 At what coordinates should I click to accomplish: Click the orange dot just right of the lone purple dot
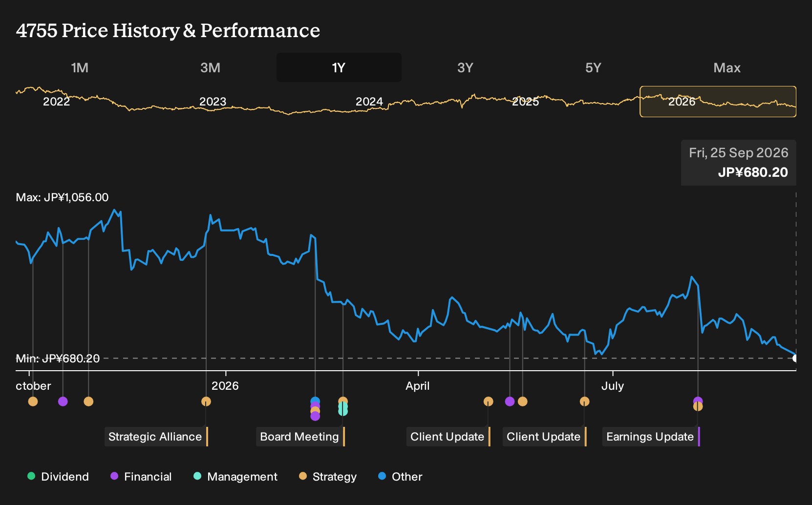point(523,401)
